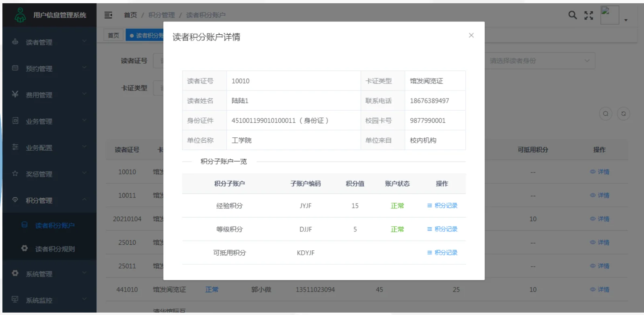Switch to the 首页 tab
The width and height of the screenshot is (644, 315).
coord(113,36)
